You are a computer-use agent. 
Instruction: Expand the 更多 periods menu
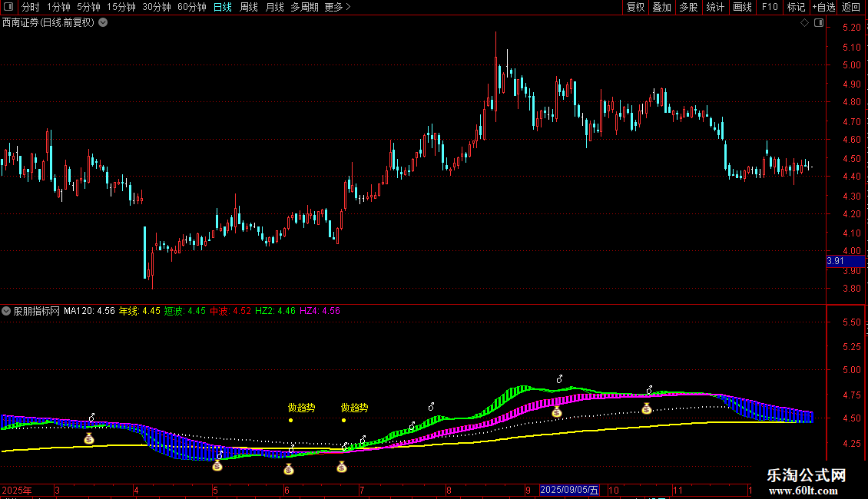tap(337, 7)
